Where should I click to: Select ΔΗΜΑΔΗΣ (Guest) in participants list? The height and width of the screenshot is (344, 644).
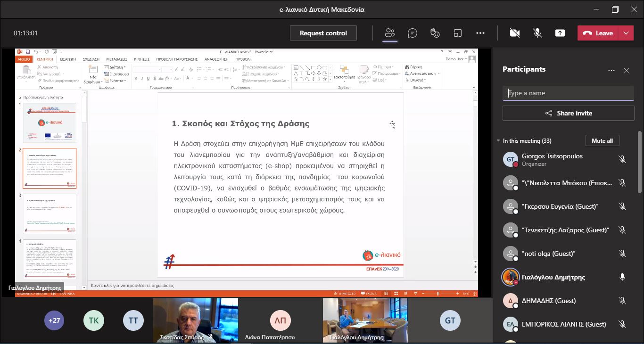pyautogui.click(x=548, y=301)
